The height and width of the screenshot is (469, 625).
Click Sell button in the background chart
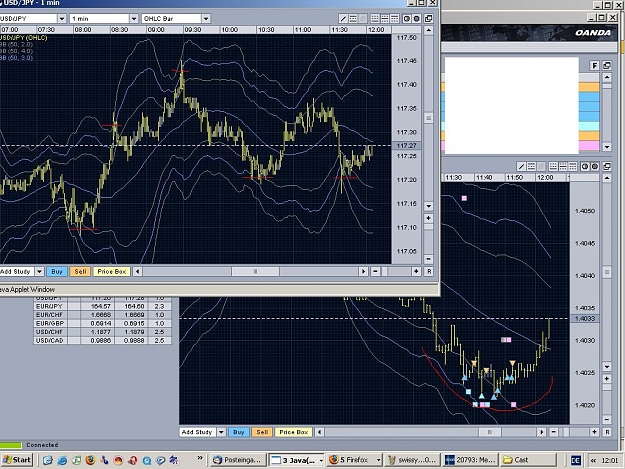[262, 432]
